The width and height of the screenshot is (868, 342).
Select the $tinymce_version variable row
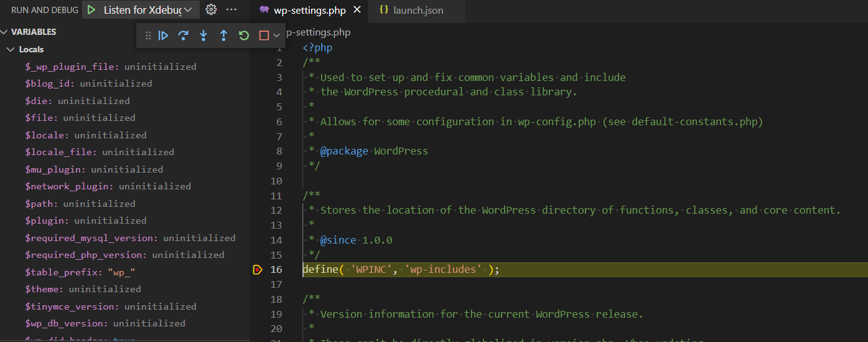(124, 306)
